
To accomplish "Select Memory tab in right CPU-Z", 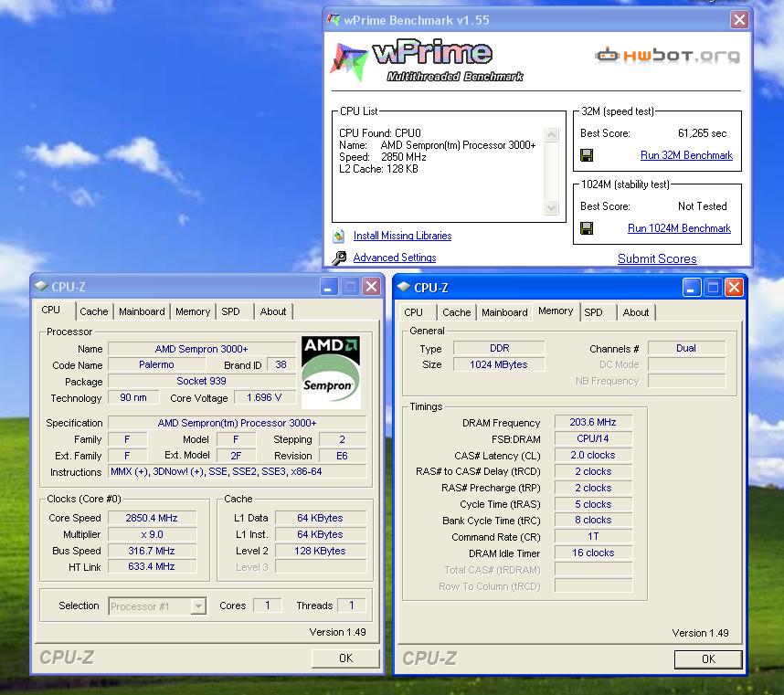I will [x=556, y=311].
